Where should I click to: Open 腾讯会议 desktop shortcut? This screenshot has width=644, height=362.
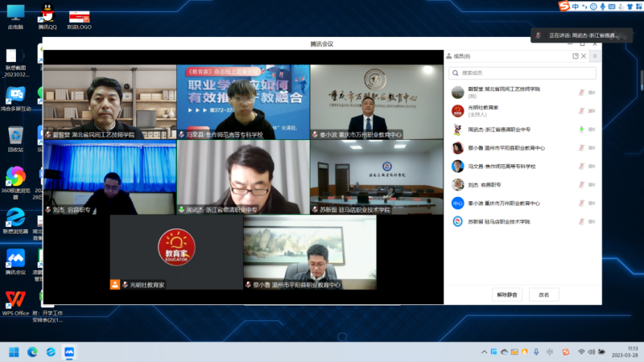click(x=15, y=262)
